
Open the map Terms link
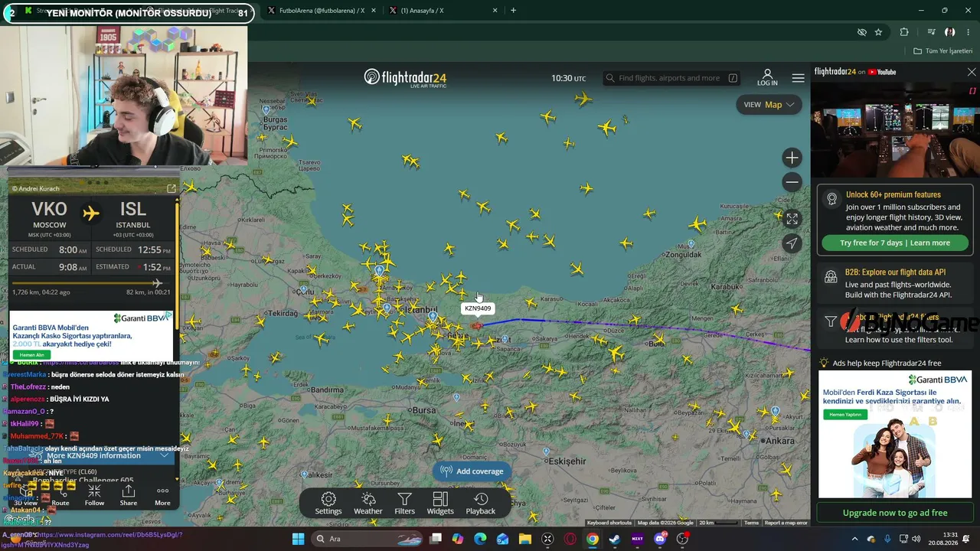click(752, 523)
